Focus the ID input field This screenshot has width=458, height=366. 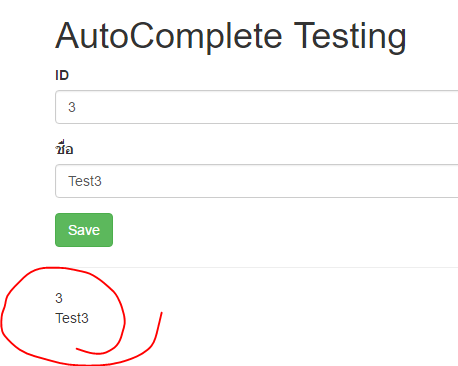point(257,107)
